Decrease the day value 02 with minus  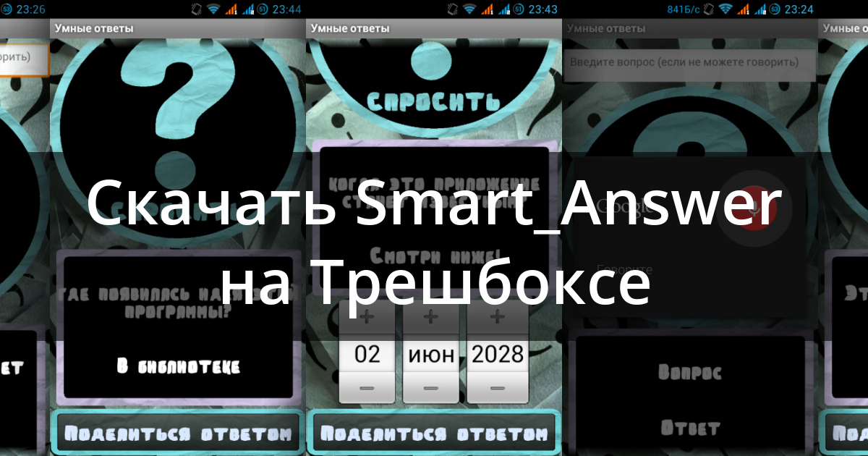pos(367,388)
